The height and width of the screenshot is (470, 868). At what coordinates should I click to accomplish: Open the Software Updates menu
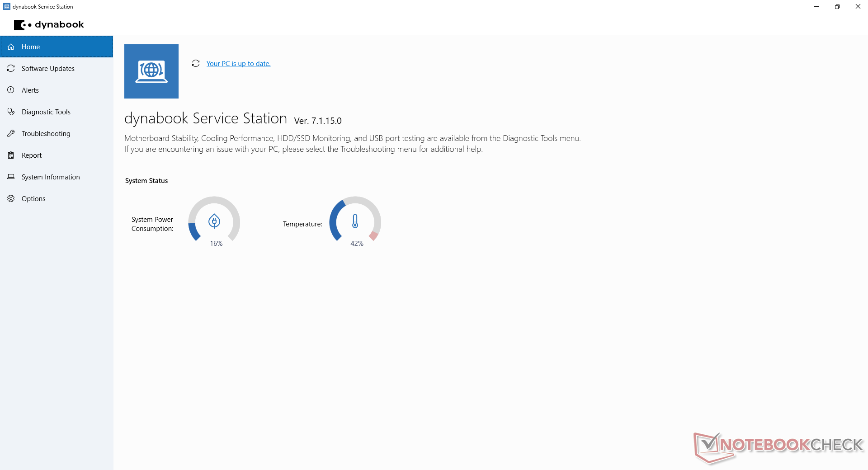click(48, 69)
